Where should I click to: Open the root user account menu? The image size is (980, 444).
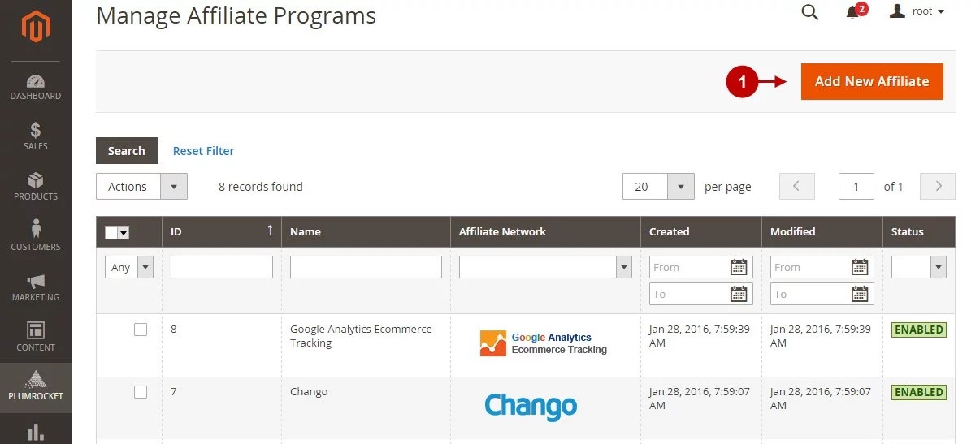pos(917,11)
